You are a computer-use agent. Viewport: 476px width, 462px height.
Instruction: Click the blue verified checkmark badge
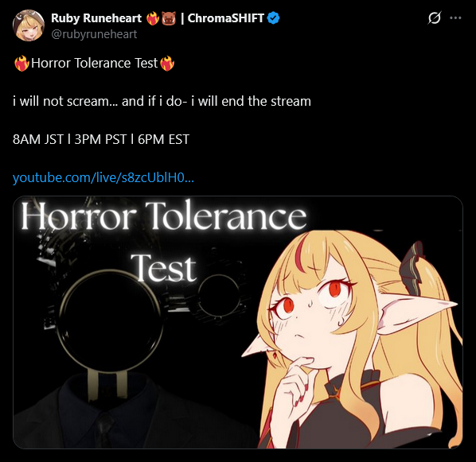[x=273, y=18]
